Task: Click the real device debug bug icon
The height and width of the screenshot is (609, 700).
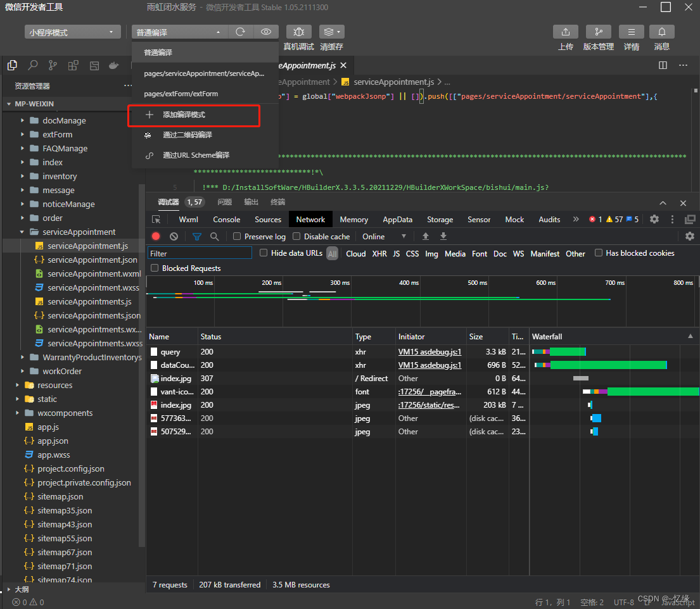Action: [x=298, y=32]
